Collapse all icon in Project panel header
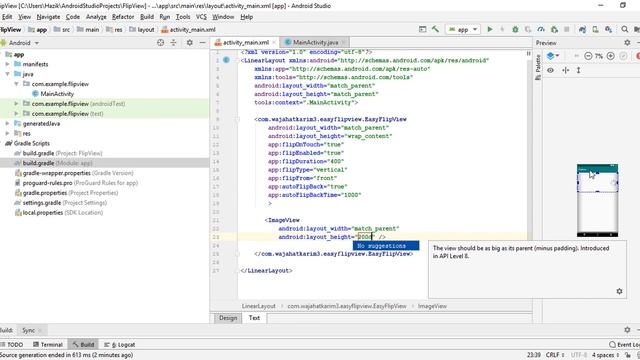The width and height of the screenshot is (640, 360). tap(173, 42)
